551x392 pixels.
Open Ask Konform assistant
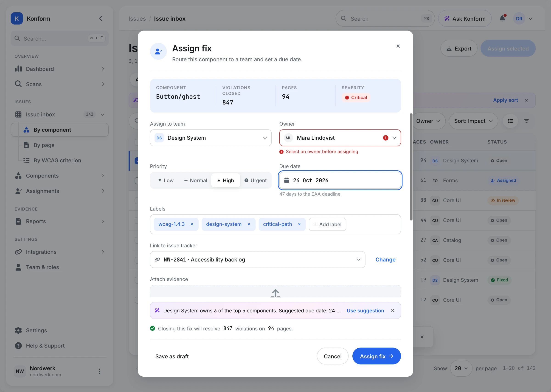tap(465, 19)
